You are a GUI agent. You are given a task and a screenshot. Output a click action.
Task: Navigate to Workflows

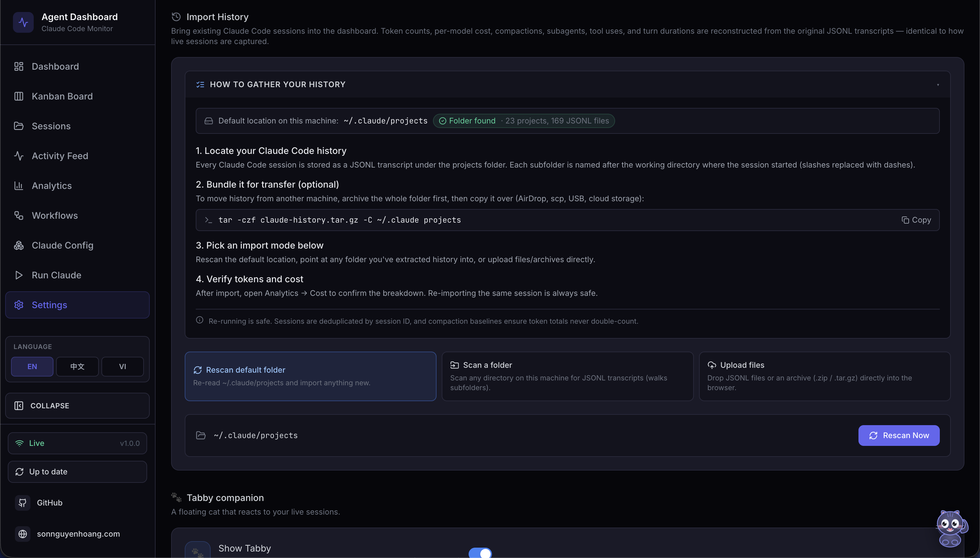pos(77,215)
